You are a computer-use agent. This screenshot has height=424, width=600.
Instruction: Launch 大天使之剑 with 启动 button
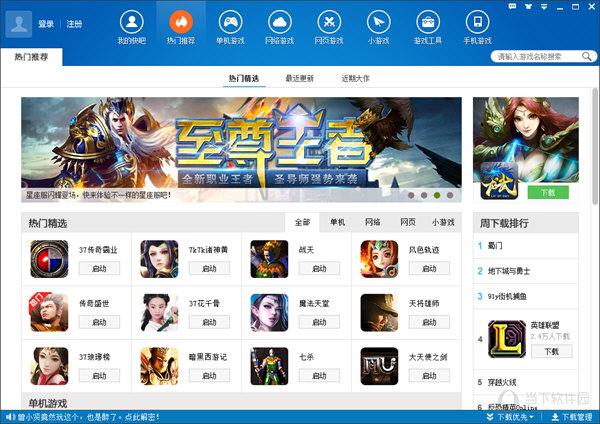(x=429, y=375)
